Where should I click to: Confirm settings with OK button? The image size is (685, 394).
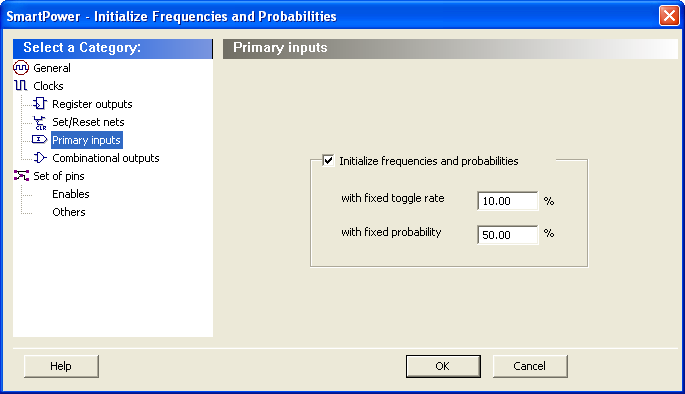pyautogui.click(x=443, y=366)
